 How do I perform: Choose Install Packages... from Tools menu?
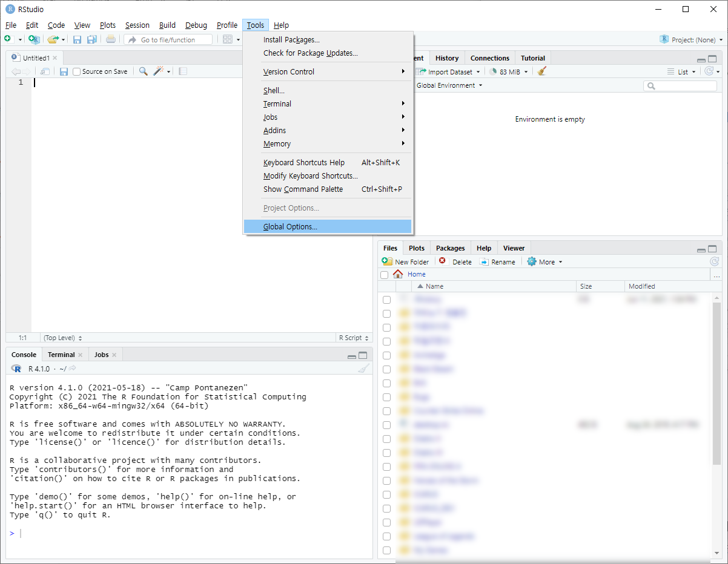point(328,40)
